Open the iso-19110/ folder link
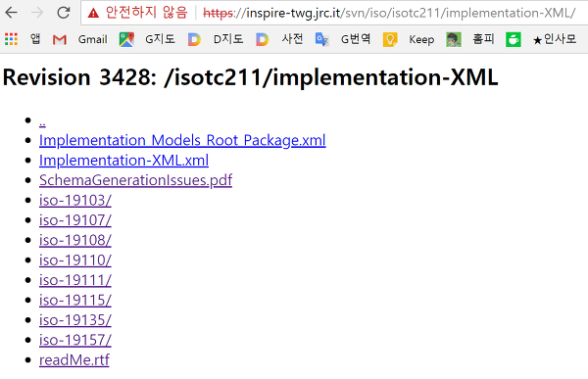This screenshot has width=588, height=379. pyautogui.click(x=75, y=261)
